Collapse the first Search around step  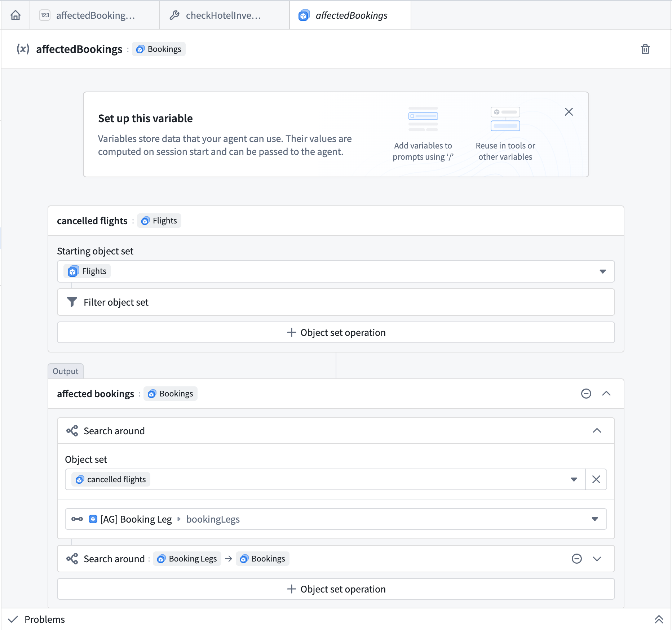(x=597, y=431)
